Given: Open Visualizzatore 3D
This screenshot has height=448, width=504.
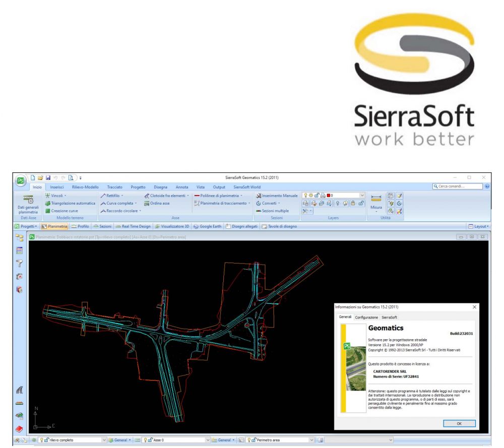Looking at the screenshot, I should tap(172, 226).
